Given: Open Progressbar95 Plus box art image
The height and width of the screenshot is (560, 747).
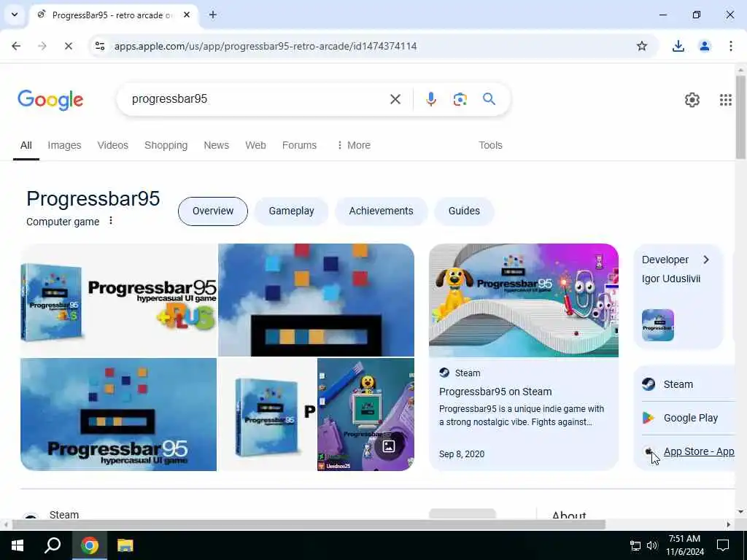Looking at the screenshot, I should click(119, 300).
